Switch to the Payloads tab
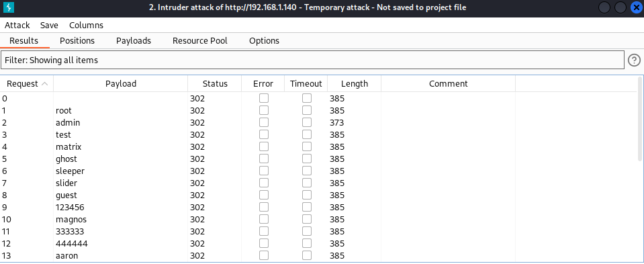This screenshot has height=264, width=644. 134,41
